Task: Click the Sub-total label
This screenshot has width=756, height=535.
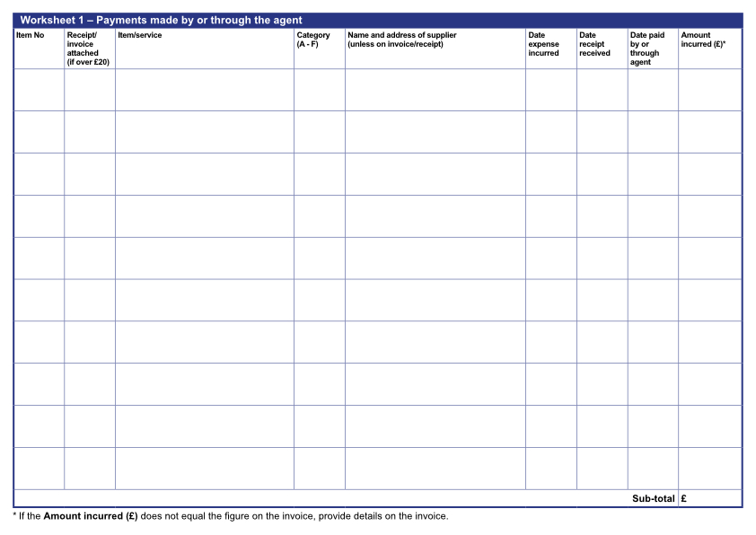Action: point(653,499)
